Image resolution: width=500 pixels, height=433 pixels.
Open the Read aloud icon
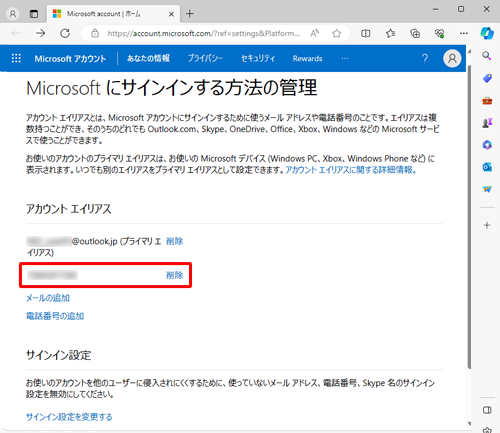point(315,33)
